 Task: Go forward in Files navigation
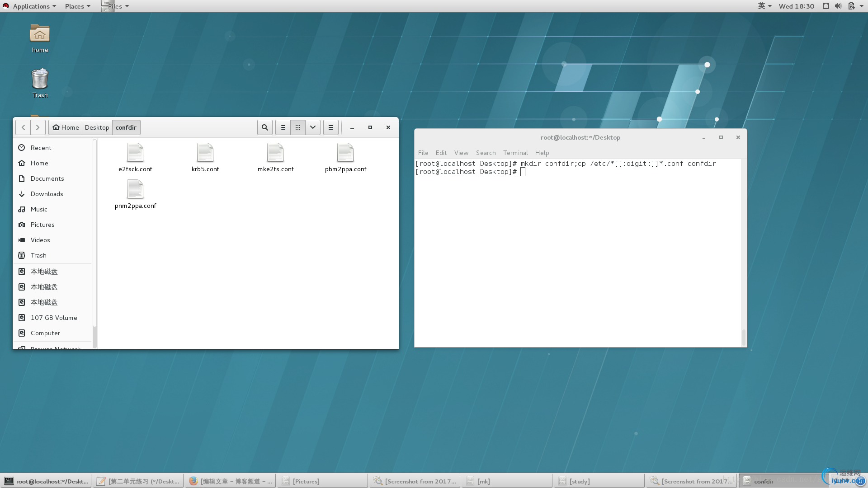(38, 127)
